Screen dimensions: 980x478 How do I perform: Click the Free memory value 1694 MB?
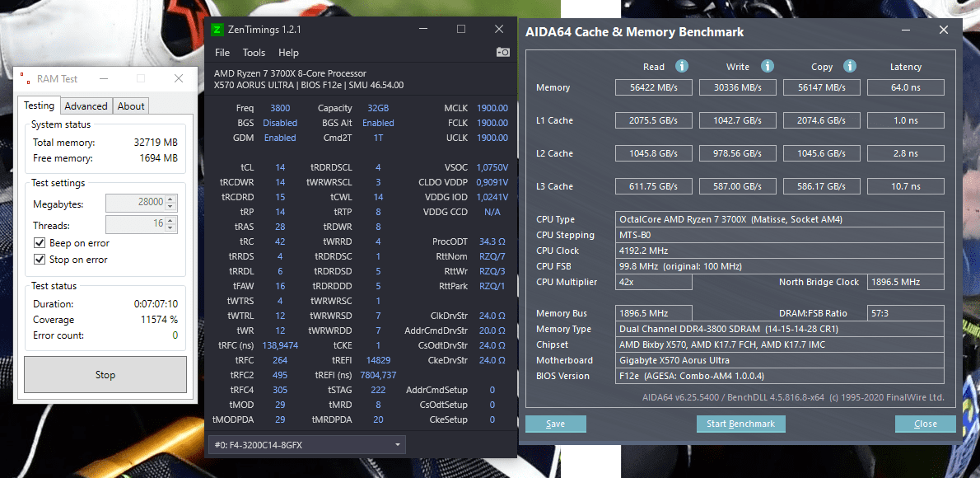tap(159, 158)
